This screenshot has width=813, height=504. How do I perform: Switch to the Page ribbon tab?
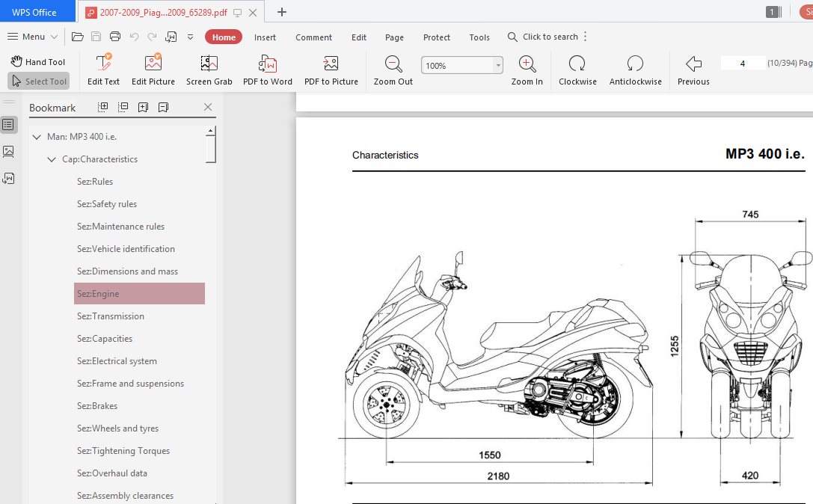pos(395,37)
